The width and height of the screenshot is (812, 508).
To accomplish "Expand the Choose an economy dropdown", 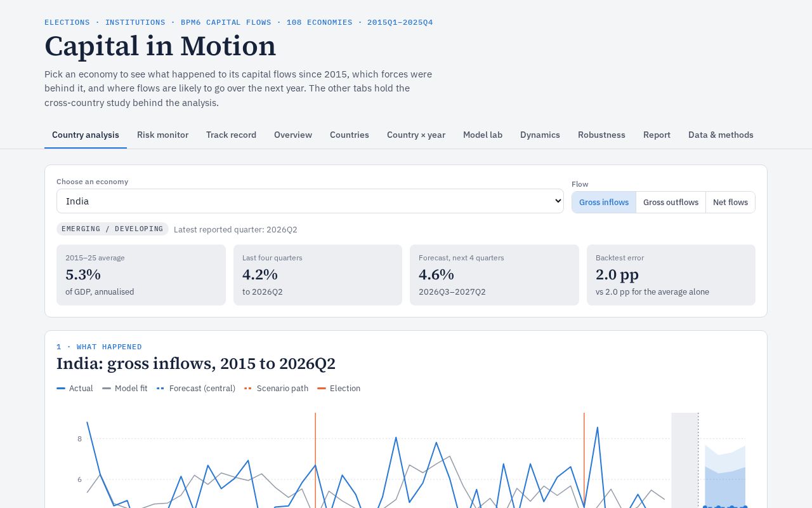I will [310, 201].
